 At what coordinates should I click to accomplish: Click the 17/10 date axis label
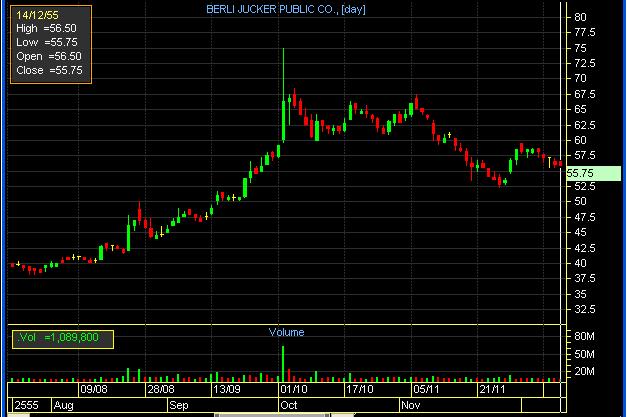359,389
